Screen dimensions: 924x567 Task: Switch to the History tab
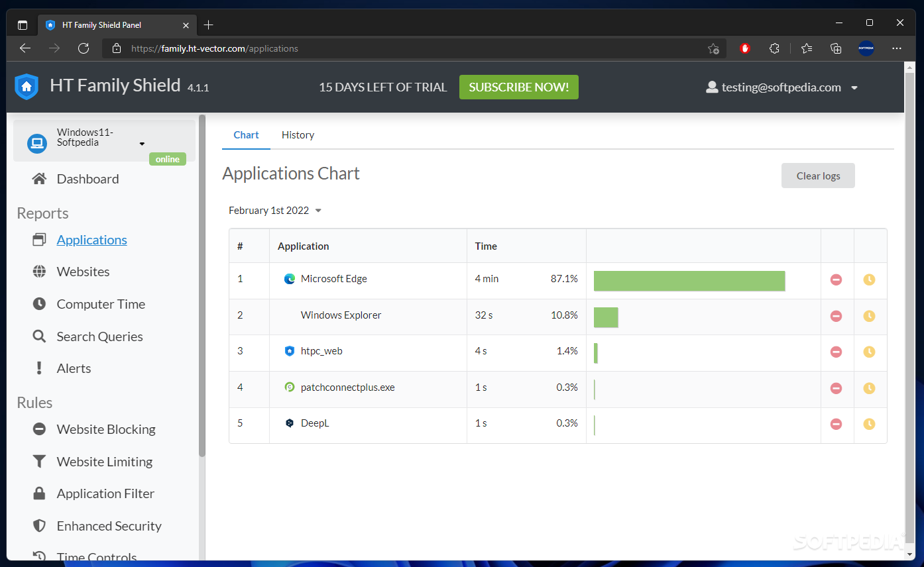(x=298, y=135)
